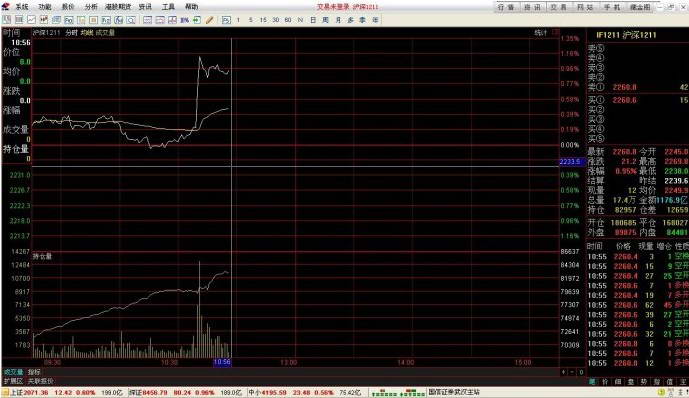This screenshot has width=689, height=398.
Task: Click the 交易 button at top right
Action: point(558,7)
